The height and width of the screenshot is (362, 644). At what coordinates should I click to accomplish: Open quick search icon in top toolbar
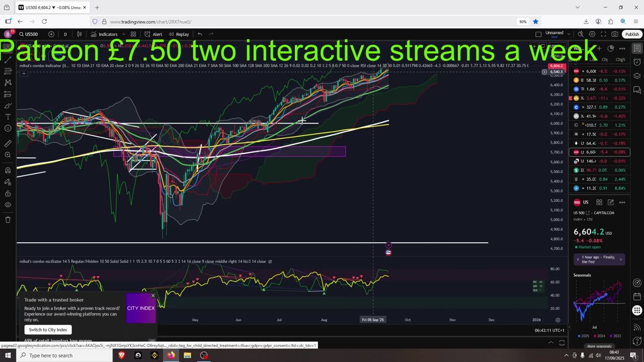tap(581, 34)
